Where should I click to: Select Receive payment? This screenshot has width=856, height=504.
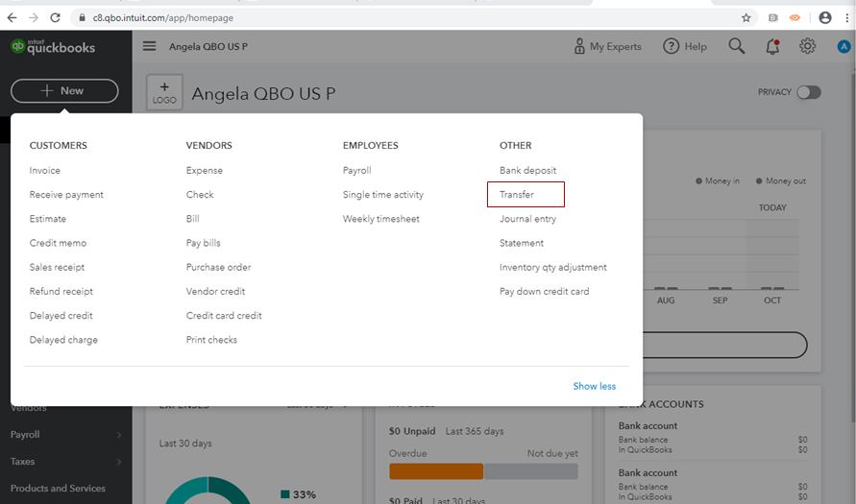coord(66,195)
